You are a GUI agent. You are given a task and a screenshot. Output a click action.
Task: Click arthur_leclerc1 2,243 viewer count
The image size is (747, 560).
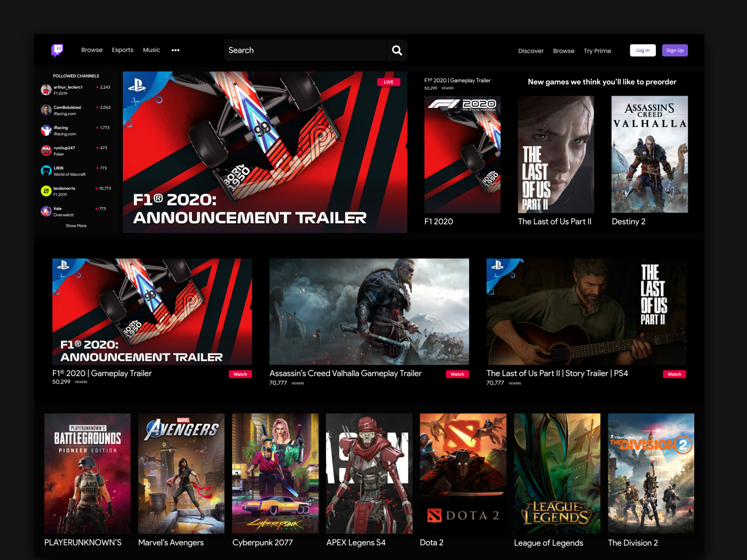(105, 87)
